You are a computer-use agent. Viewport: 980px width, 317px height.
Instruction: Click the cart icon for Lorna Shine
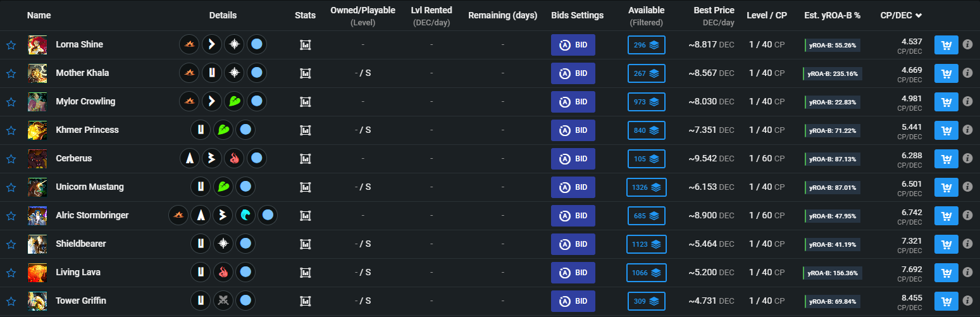click(x=946, y=45)
